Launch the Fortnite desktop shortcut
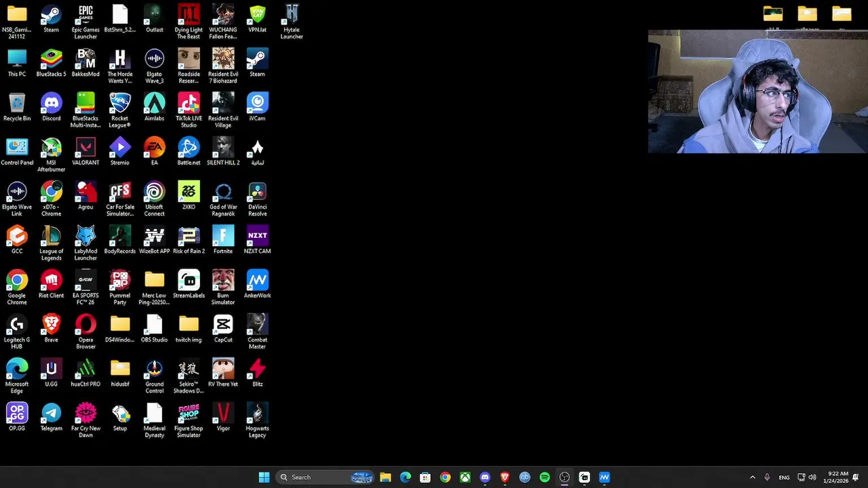Viewport: 868px width, 488px height. coord(223,240)
